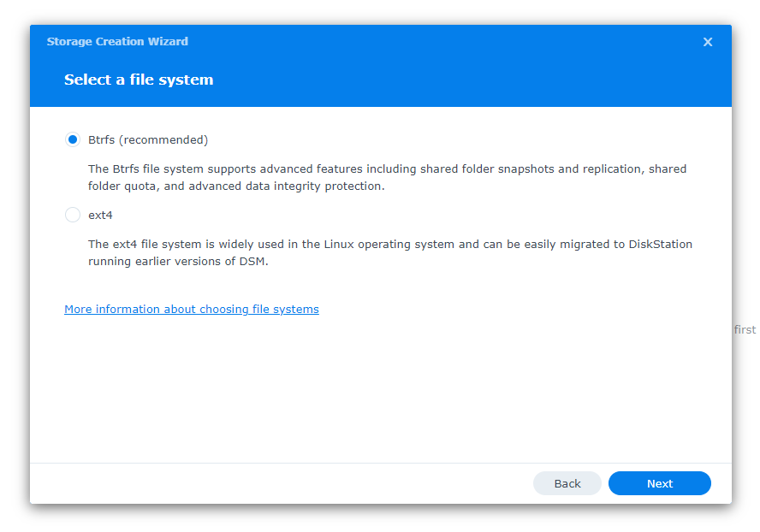
Task: Click Back to return to previous step
Action: (567, 483)
